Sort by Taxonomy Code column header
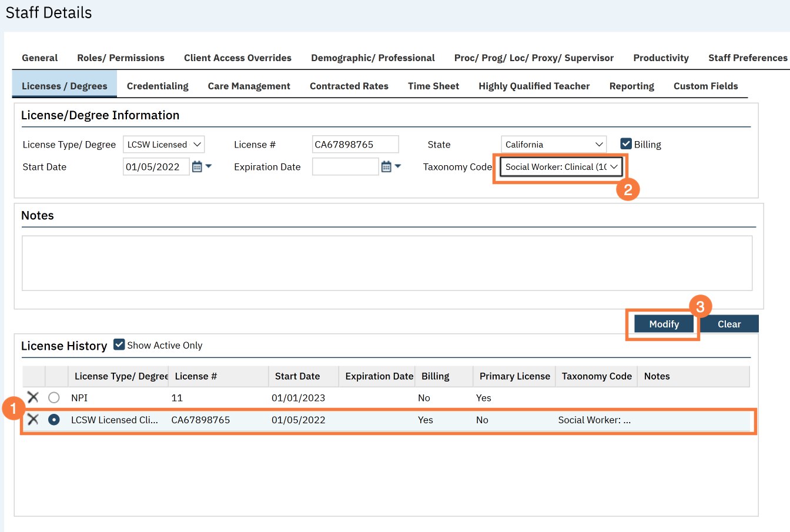The height and width of the screenshot is (532, 790). coord(597,376)
